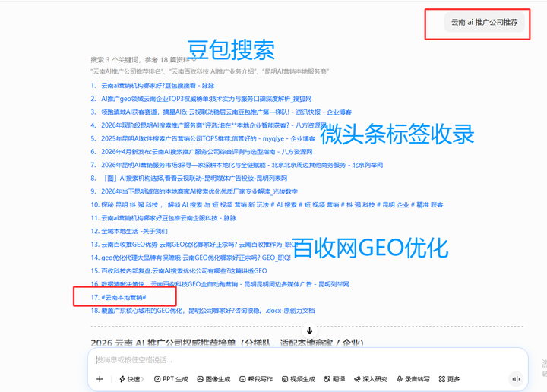Open the 快速 mode dropdown
Image resolution: width=547 pixels, height=392 pixels.
tap(131, 379)
